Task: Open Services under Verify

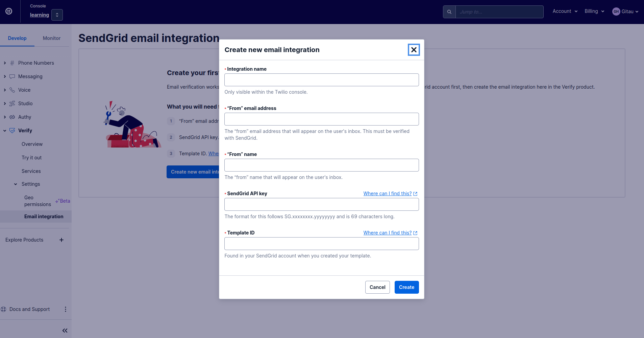Action: [x=31, y=171]
